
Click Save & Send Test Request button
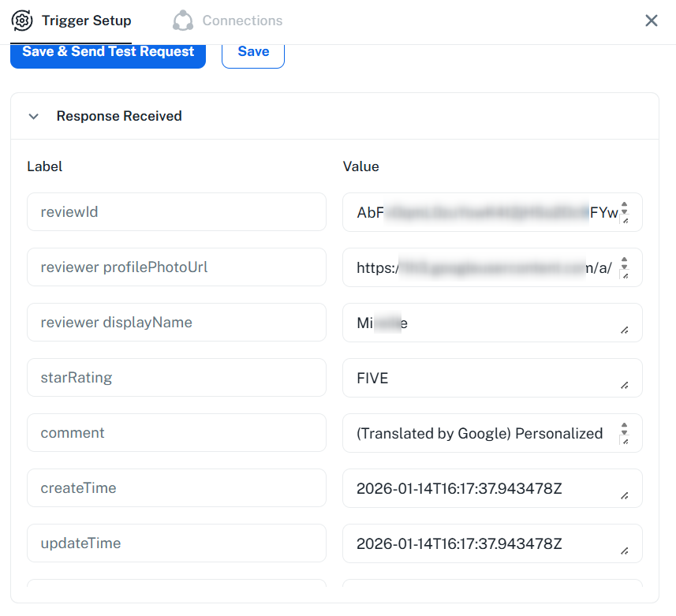pos(108,52)
